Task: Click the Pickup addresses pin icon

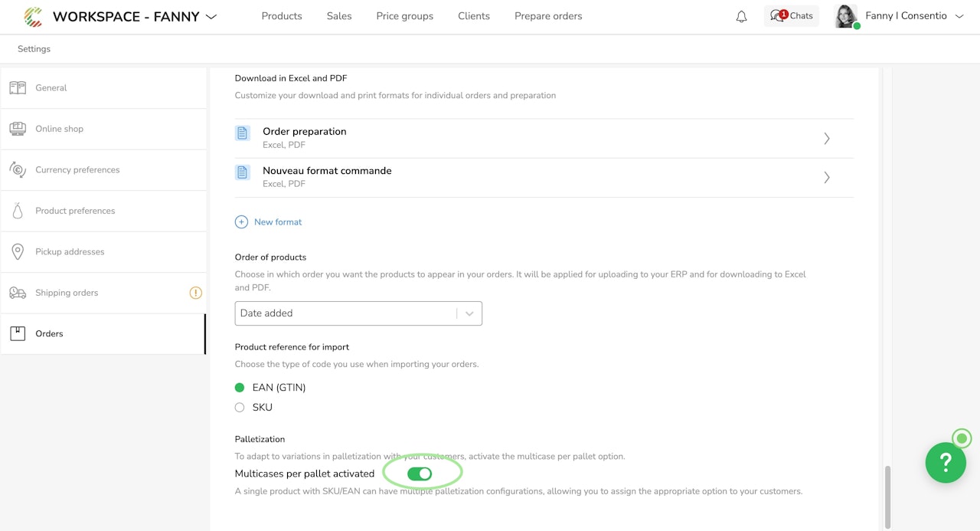Action: click(18, 252)
